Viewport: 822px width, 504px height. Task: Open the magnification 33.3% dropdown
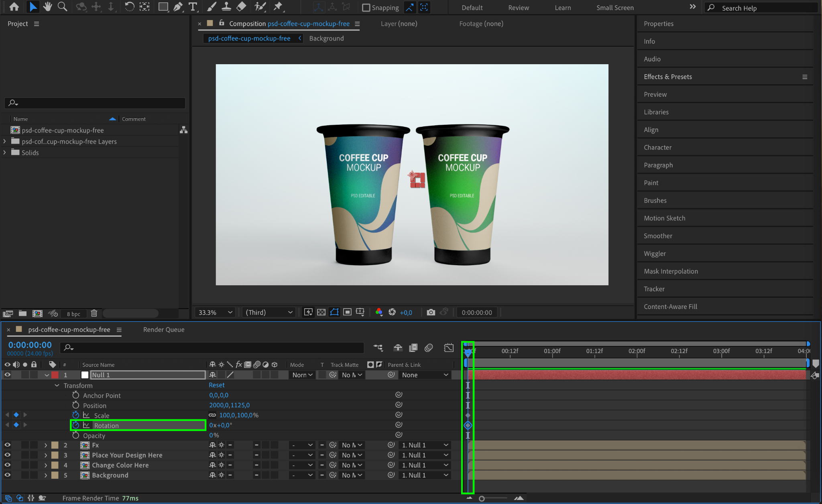[216, 312]
